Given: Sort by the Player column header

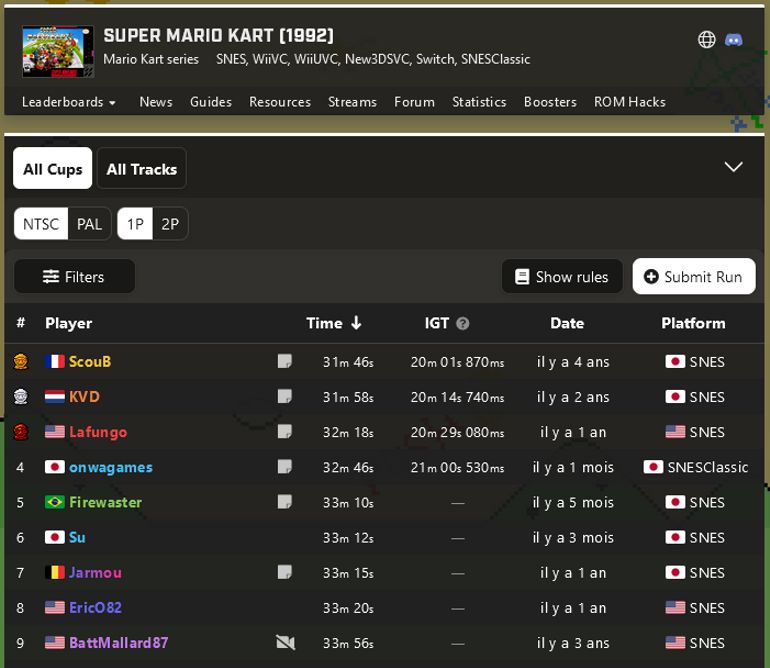Looking at the screenshot, I should point(68,323).
